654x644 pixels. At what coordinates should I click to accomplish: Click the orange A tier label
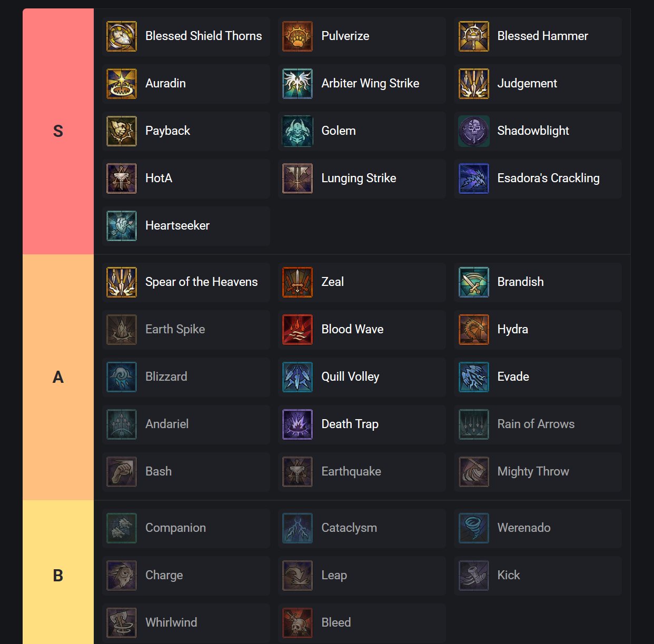pyautogui.click(x=58, y=377)
